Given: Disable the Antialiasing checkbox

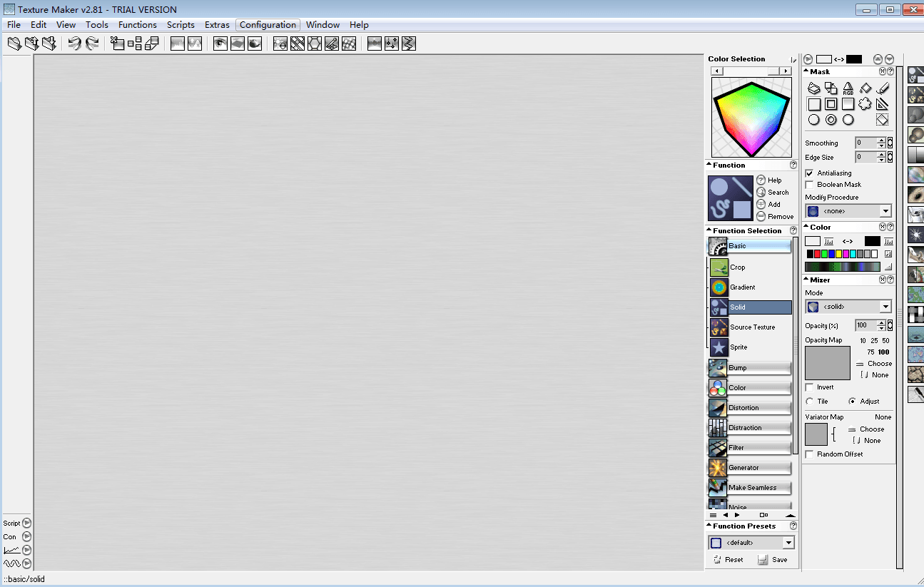Looking at the screenshot, I should click(809, 173).
